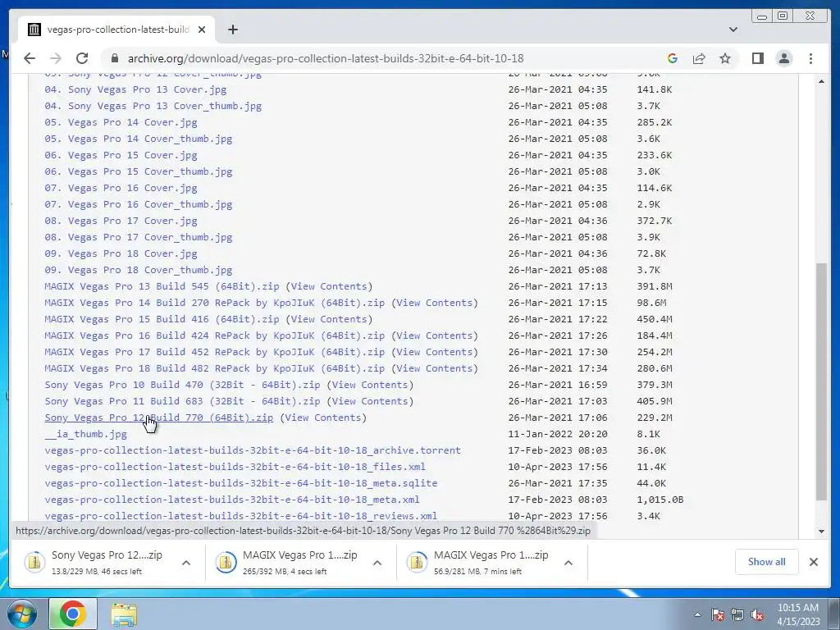Open the _reviews.xml link
The width and height of the screenshot is (840, 630).
[x=240, y=517]
